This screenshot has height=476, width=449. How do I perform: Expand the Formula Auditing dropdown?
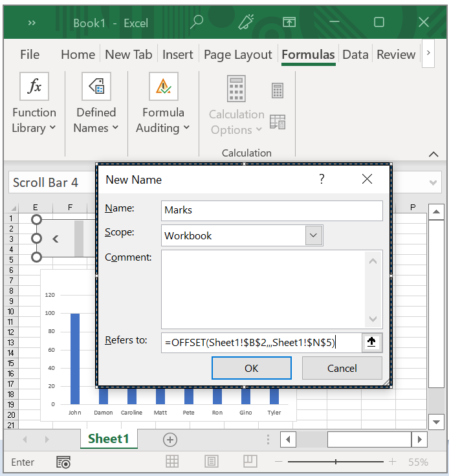[x=186, y=127]
